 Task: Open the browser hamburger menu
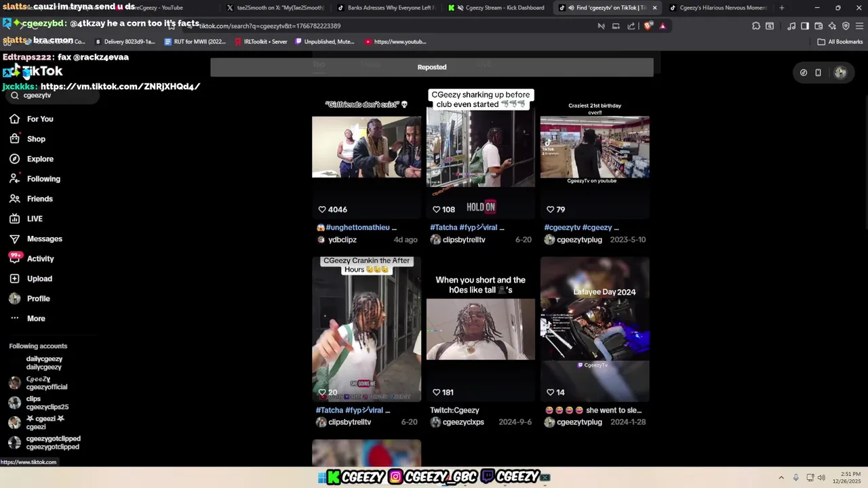(859, 26)
